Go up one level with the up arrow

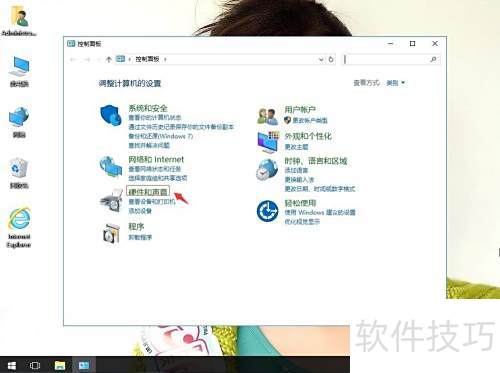pos(108,59)
